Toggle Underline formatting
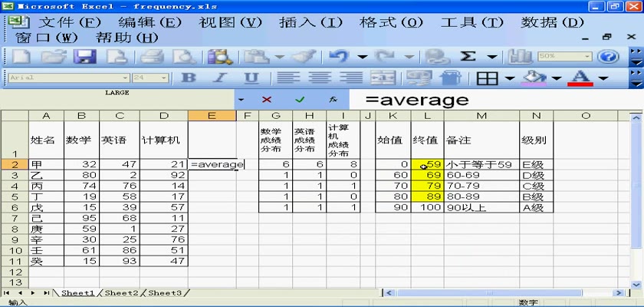The image size is (644, 307). pyautogui.click(x=251, y=78)
